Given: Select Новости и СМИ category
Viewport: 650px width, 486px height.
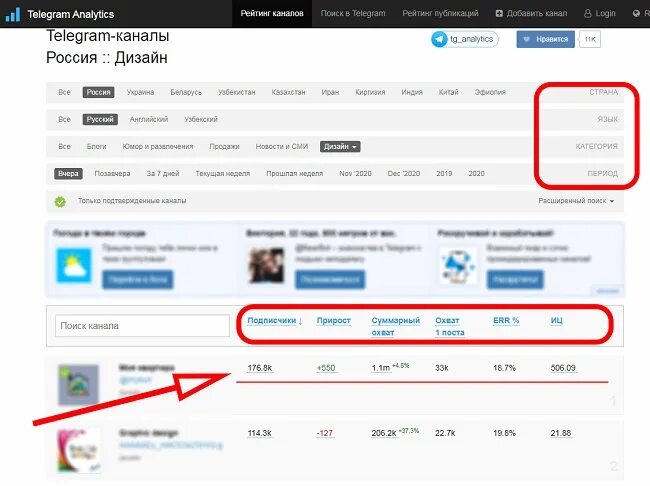Looking at the screenshot, I should 281,146.
